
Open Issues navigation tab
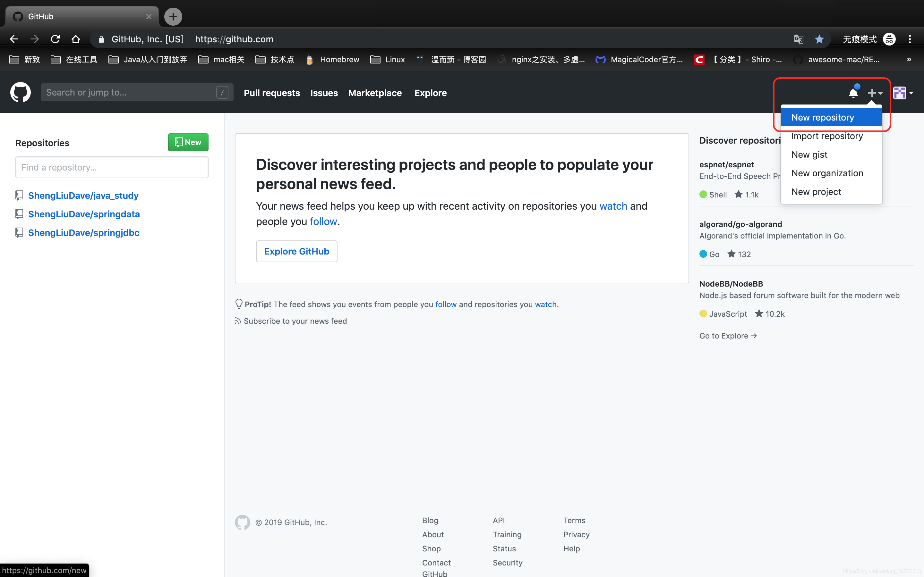click(324, 92)
